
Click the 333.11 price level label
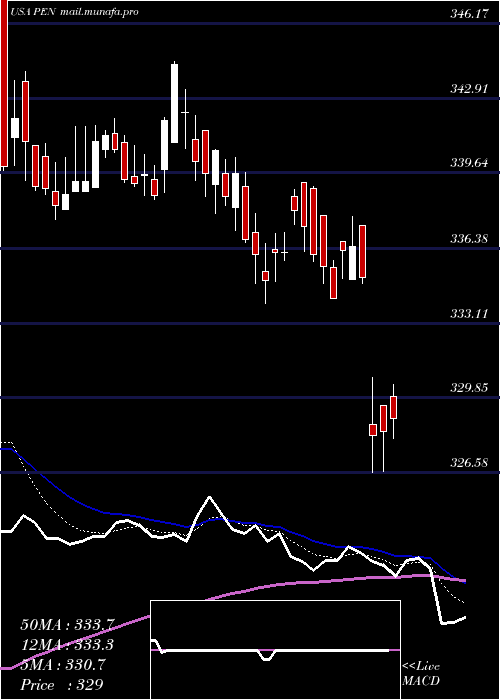point(468,314)
